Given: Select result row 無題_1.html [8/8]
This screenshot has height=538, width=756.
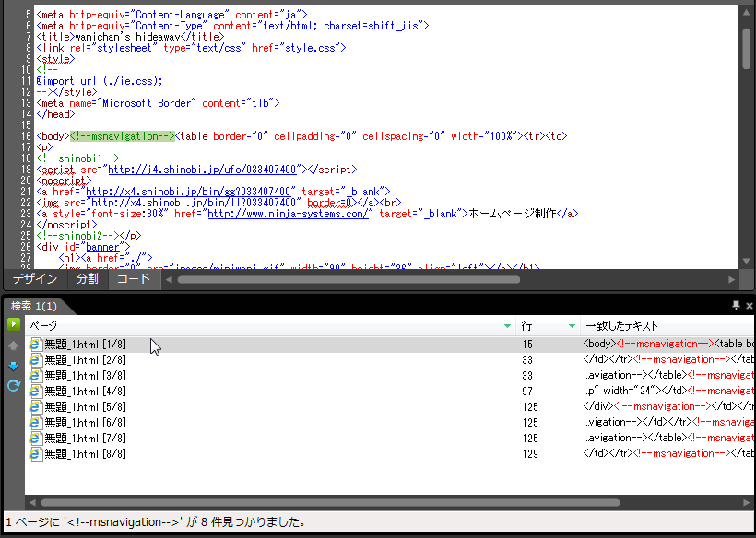Looking at the screenshot, I should pos(389,454).
